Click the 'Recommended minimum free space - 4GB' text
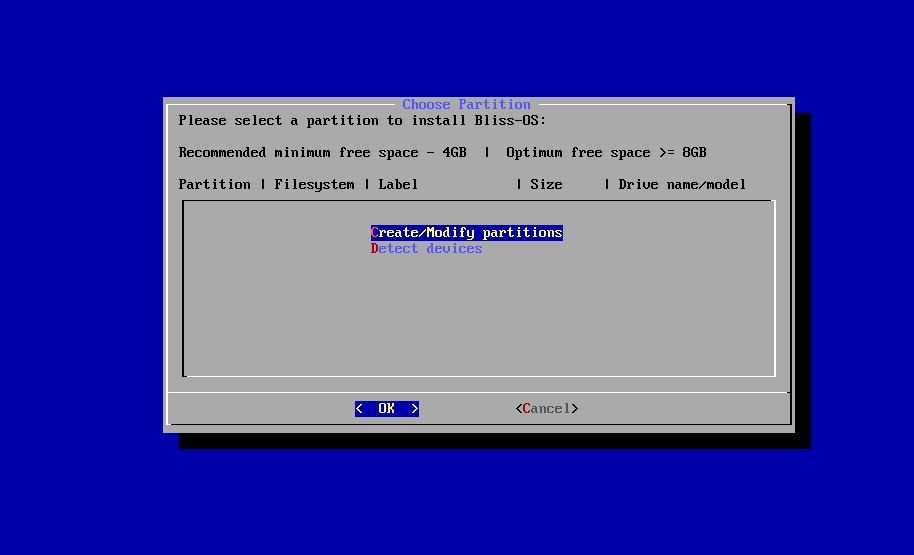 click(322, 153)
